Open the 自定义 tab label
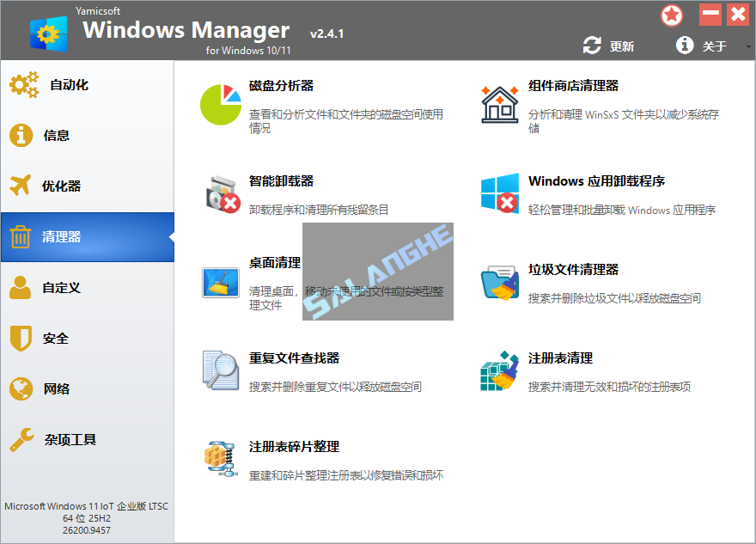Screen dimensions: 756x544 point(61,287)
